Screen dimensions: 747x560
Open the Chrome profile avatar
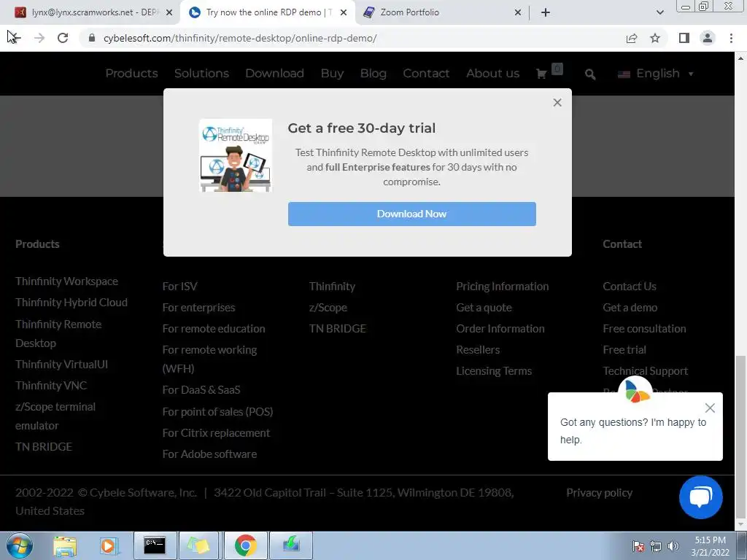[708, 38]
